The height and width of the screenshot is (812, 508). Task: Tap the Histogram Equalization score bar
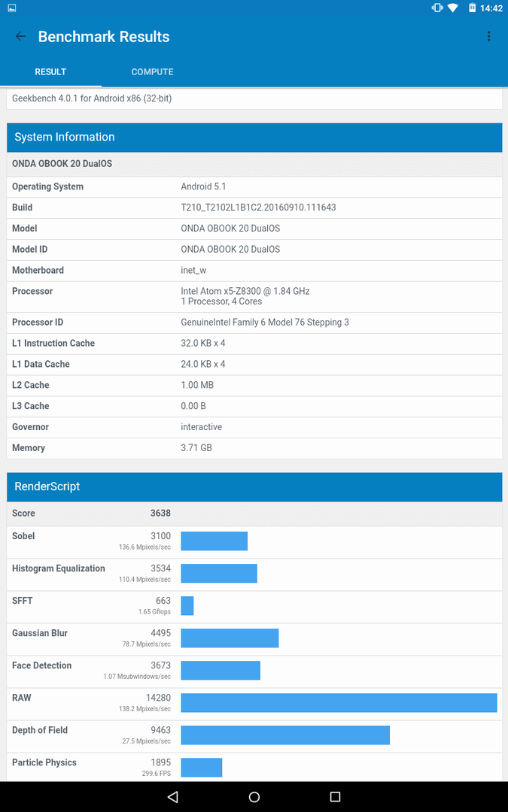tap(219, 573)
